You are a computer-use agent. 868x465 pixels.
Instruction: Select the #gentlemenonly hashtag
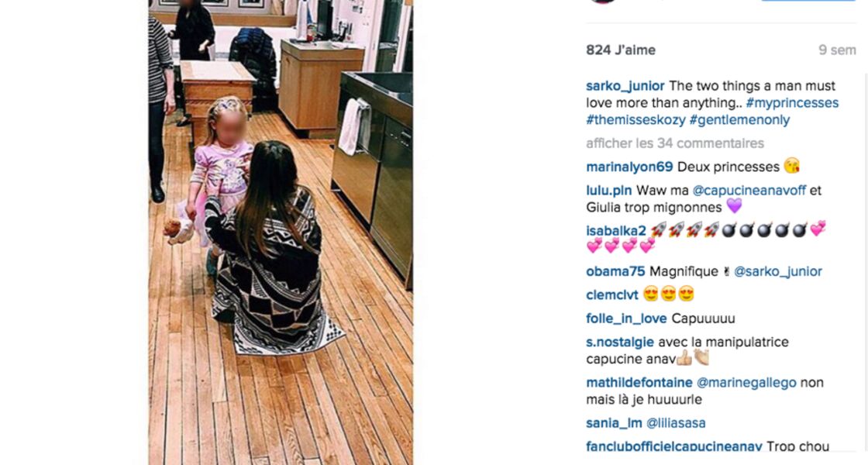tap(739, 119)
